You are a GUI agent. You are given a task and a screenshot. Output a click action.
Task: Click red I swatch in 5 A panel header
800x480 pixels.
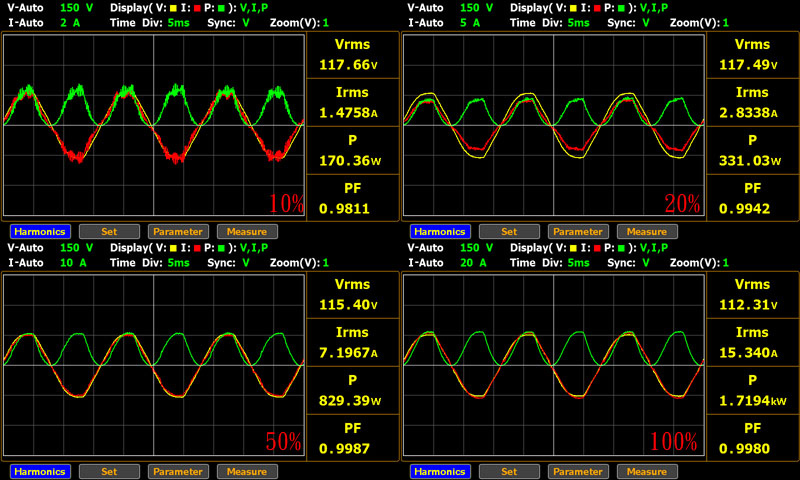point(597,8)
